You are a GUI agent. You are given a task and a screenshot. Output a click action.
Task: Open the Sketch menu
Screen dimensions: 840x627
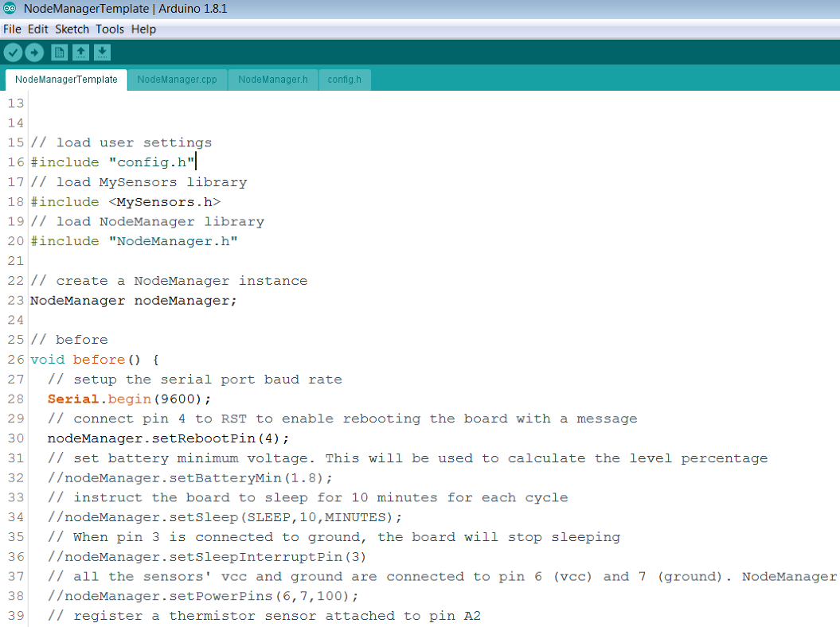72,29
